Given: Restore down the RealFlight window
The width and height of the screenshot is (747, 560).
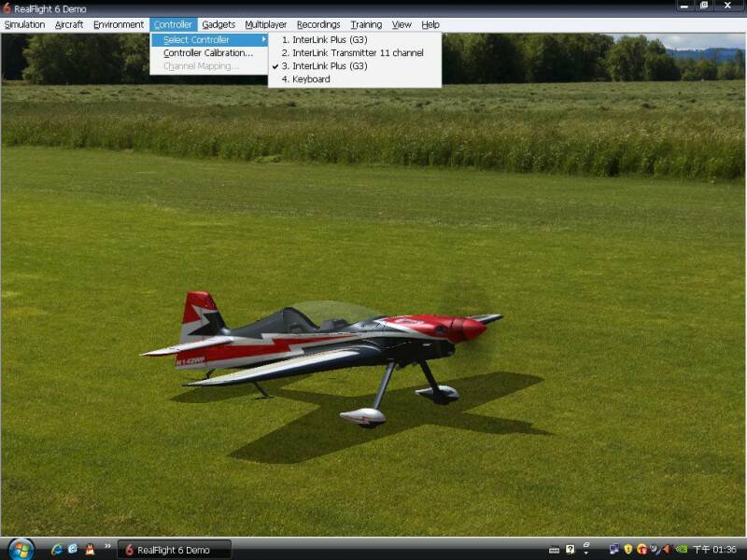Looking at the screenshot, I should [704, 6].
